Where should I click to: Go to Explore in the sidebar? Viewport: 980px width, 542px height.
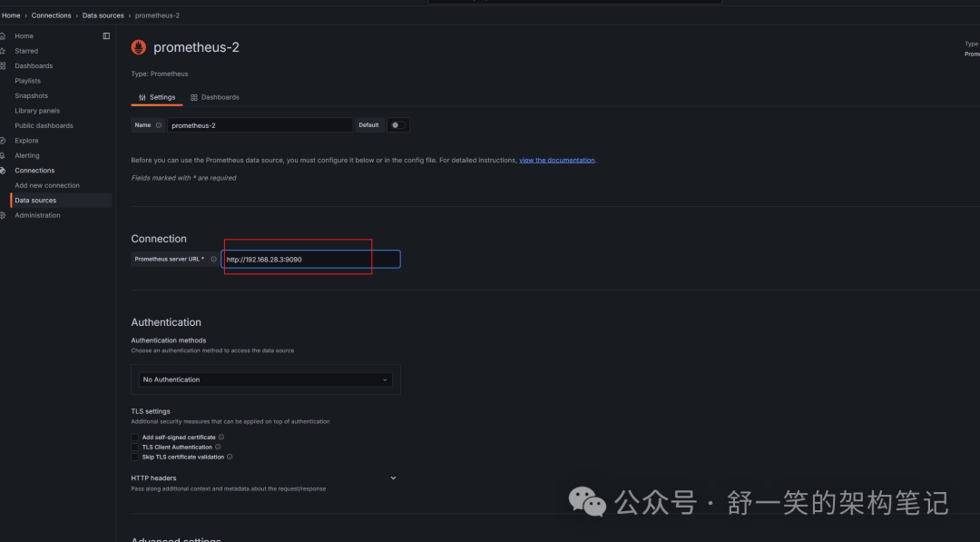pos(26,141)
